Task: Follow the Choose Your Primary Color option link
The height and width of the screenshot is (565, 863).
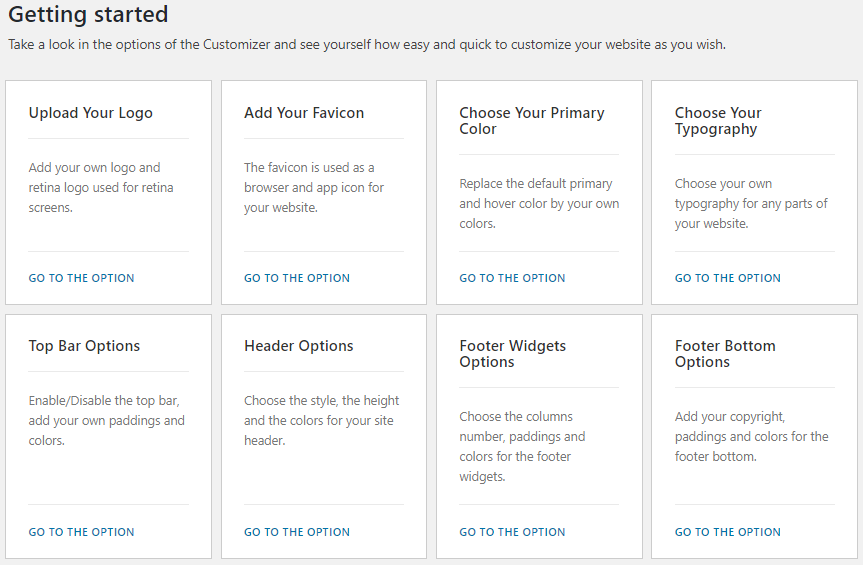Action: click(512, 278)
